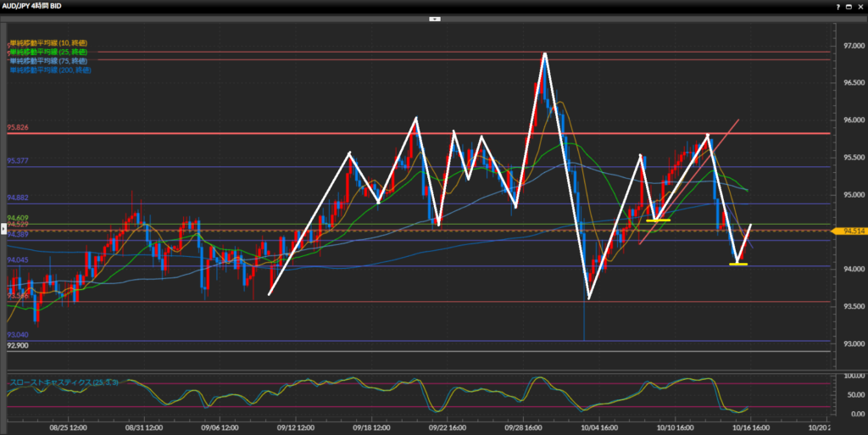
Task: Click the current price tag 94.514
Action: pos(850,231)
